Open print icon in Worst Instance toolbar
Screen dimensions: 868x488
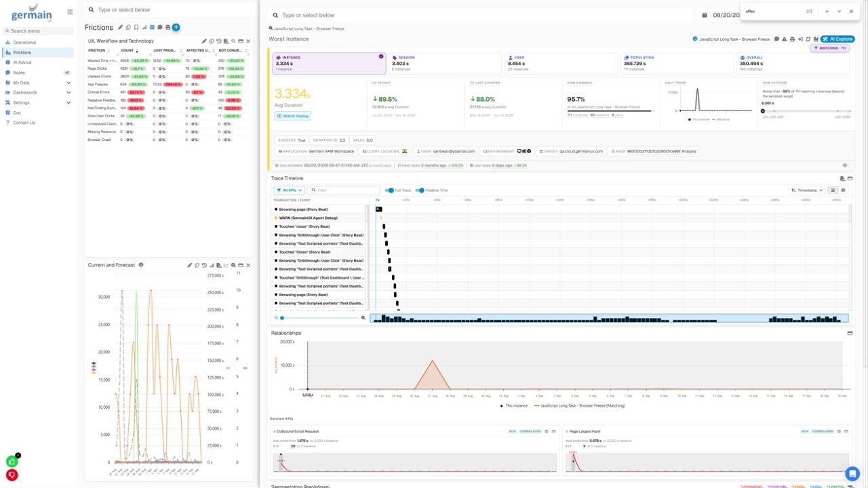(x=792, y=39)
